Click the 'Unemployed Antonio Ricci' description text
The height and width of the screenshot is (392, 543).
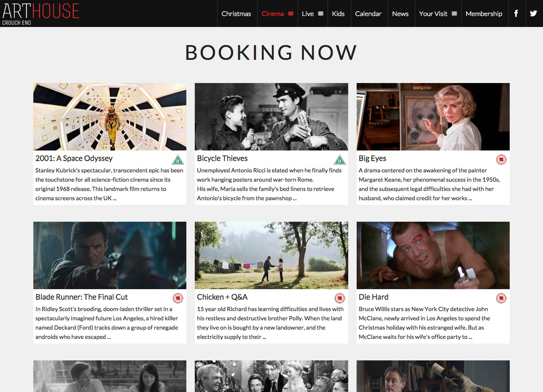(x=269, y=184)
